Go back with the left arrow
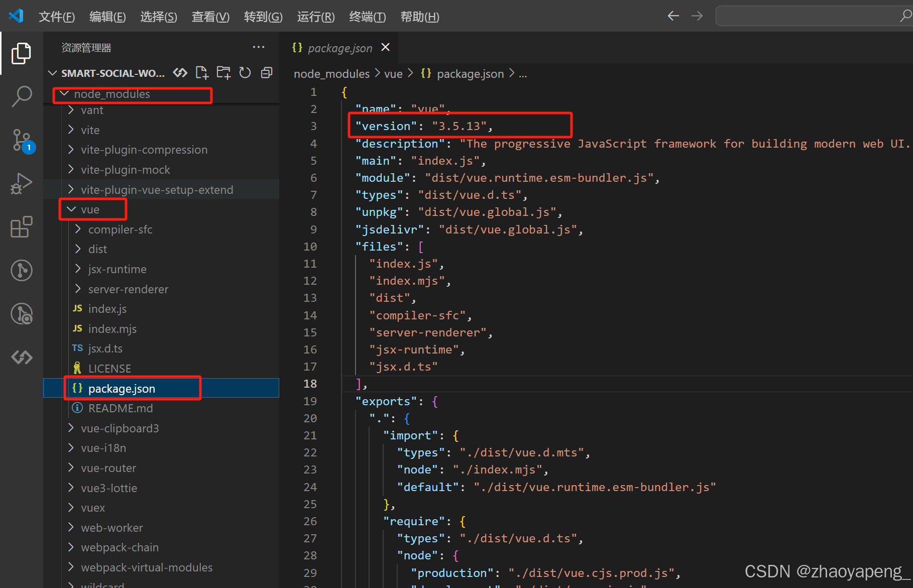 click(673, 16)
